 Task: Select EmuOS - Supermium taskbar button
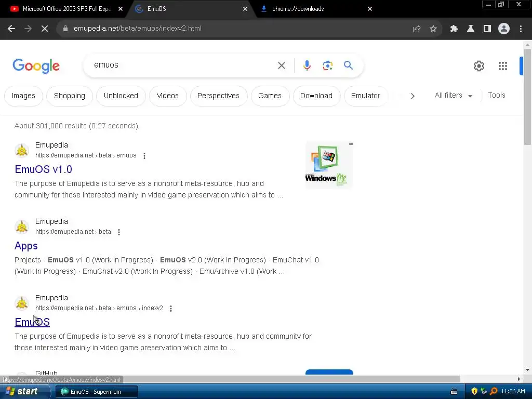(96, 392)
